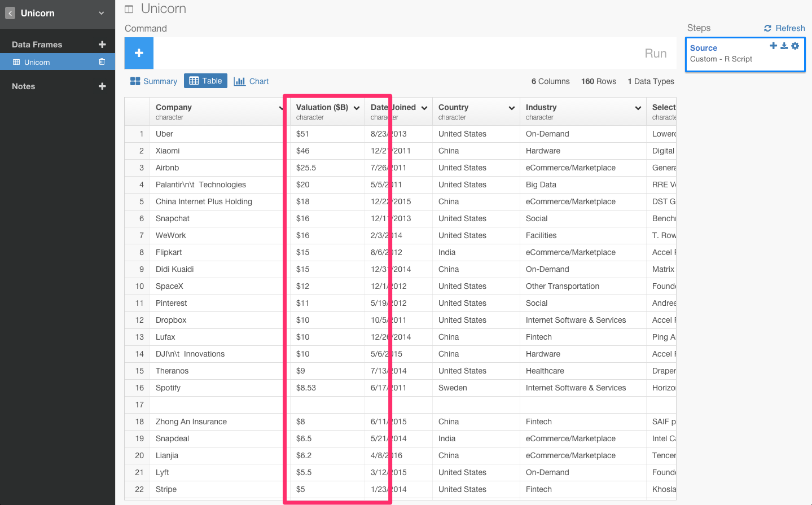Add a step with the Source plus icon

773,46
